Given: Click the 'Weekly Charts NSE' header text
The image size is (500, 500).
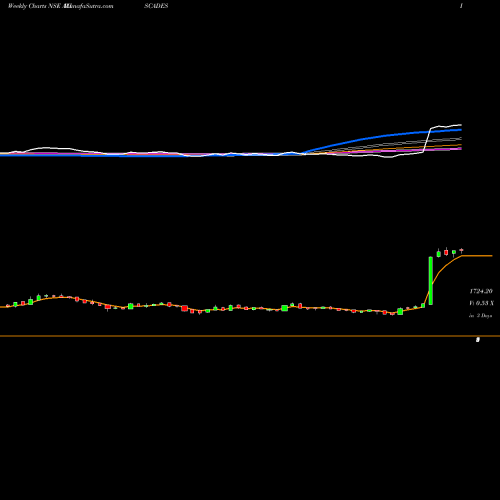Looking at the screenshot, I should point(33,6).
